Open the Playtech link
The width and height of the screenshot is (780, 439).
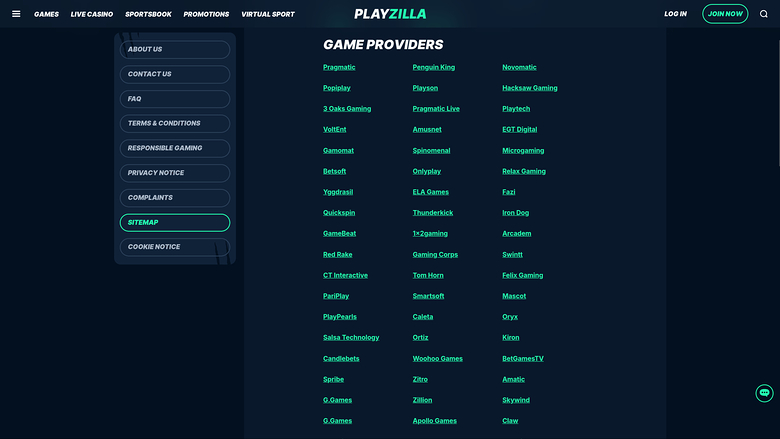(516, 109)
